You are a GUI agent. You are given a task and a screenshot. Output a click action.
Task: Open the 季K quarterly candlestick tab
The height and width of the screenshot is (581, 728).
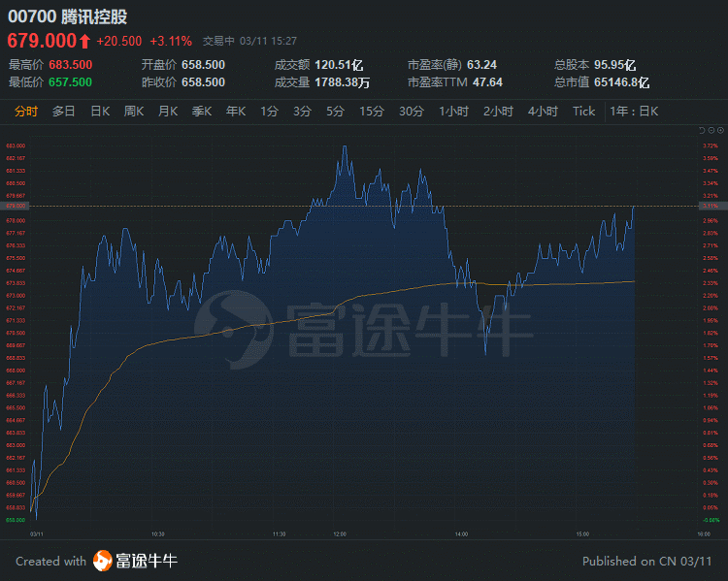tap(202, 112)
